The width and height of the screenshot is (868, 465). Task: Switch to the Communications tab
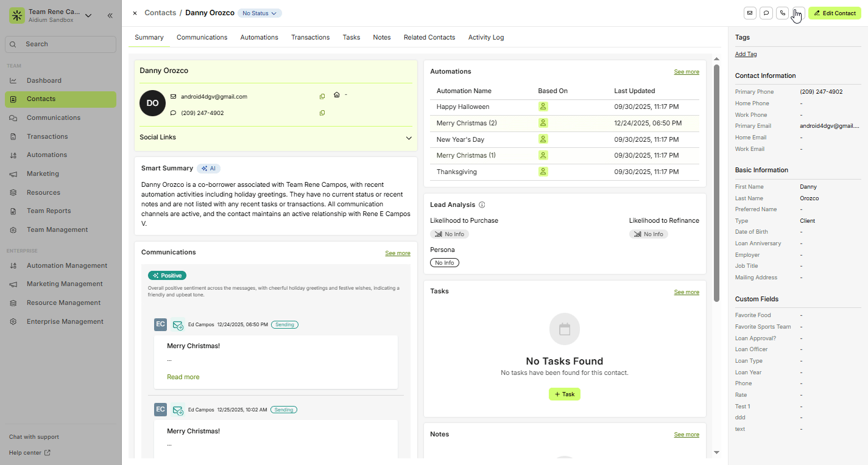[202, 37]
